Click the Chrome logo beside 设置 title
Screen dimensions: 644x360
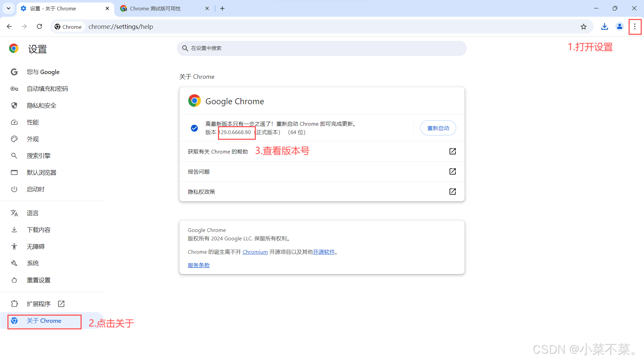coord(14,49)
